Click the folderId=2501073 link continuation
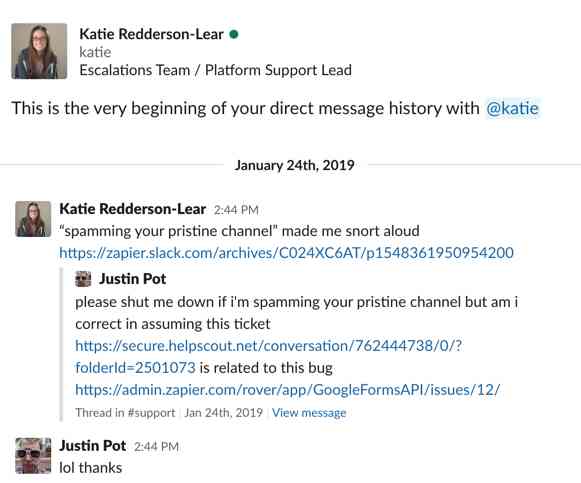 (135, 368)
